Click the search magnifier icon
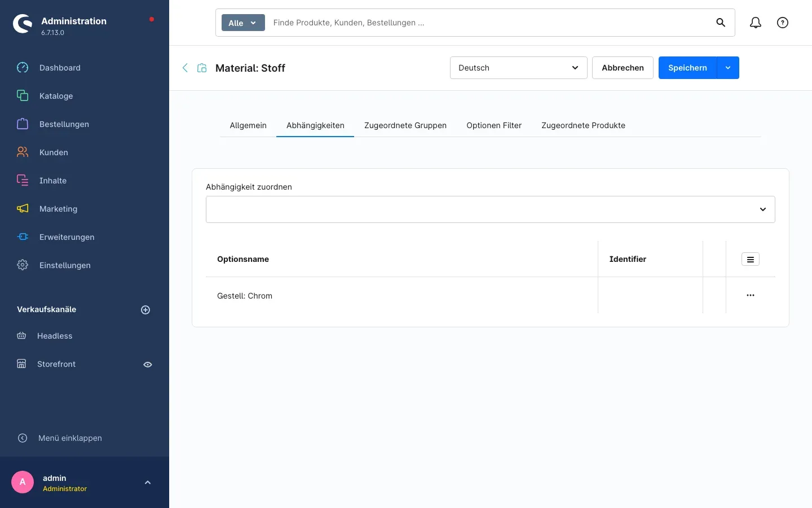Screen dimensions: 812x508 [721, 23]
